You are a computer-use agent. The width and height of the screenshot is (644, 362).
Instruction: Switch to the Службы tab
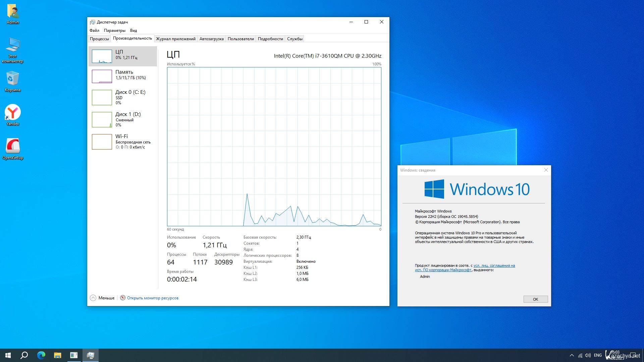[294, 39]
